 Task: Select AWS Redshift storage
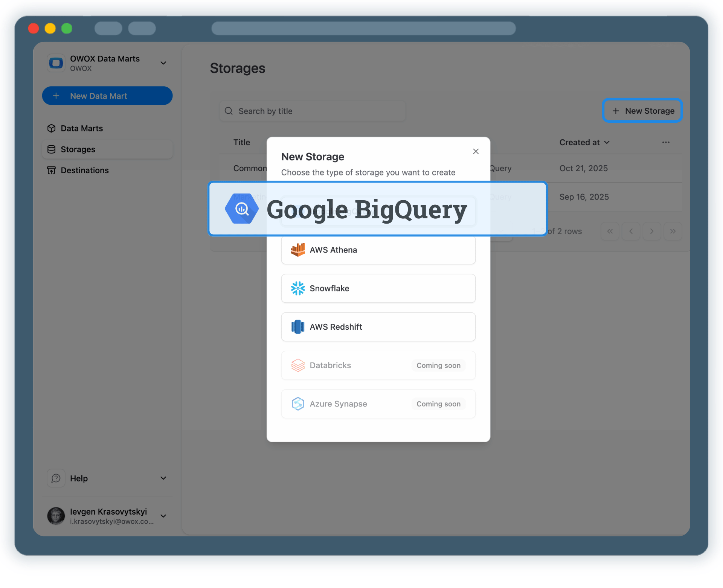pyautogui.click(x=378, y=327)
